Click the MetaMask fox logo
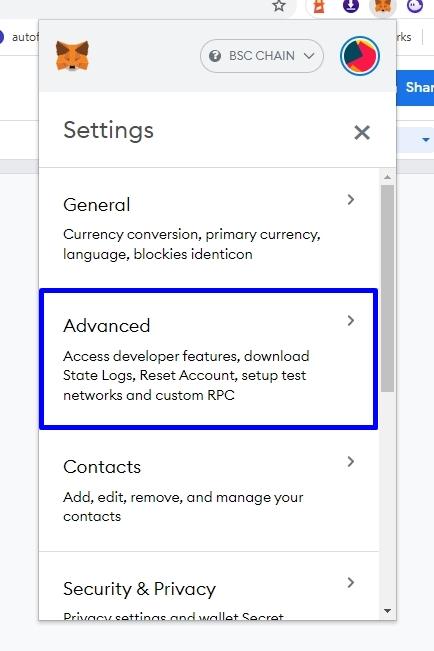 (x=72, y=55)
